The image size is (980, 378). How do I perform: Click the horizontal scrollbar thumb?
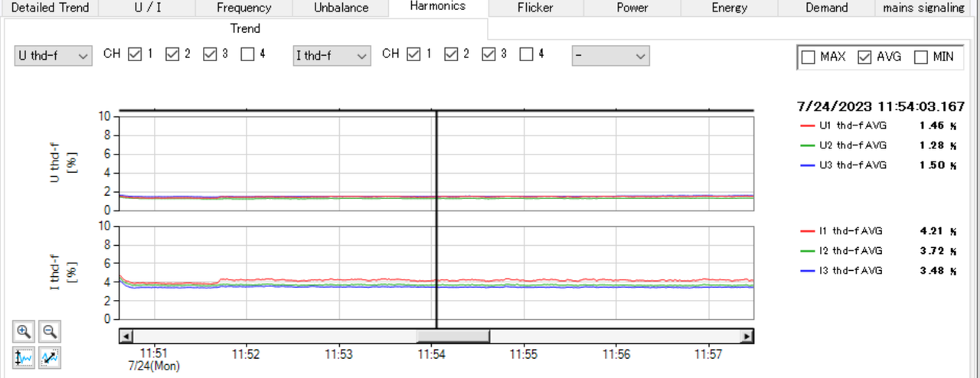(x=452, y=336)
